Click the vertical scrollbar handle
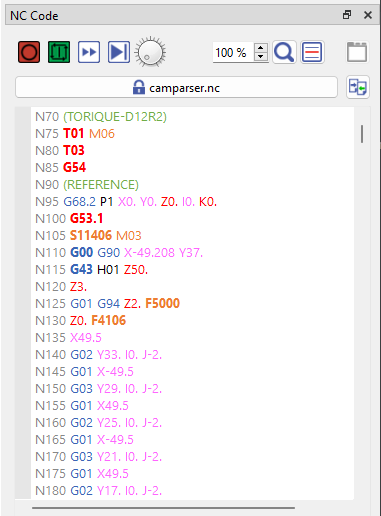 (362, 134)
